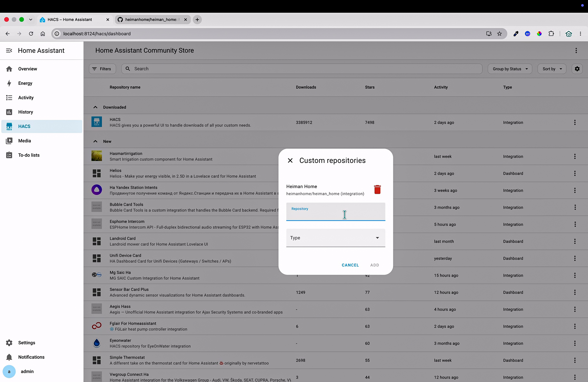Bookmark this page with the star icon
Screen dimensions: 588x382
point(500,34)
